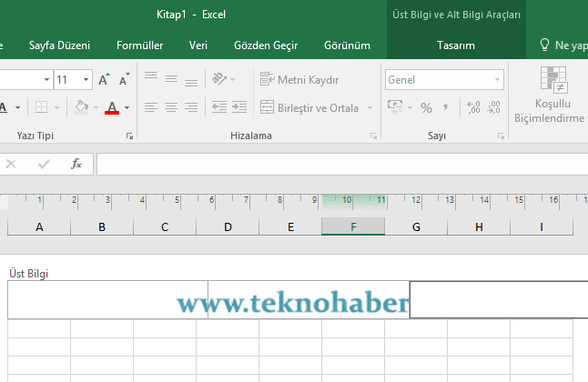Image resolution: width=588 pixels, height=382 pixels.
Task: Decrease font size with the small A icon
Action: coord(124,79)
